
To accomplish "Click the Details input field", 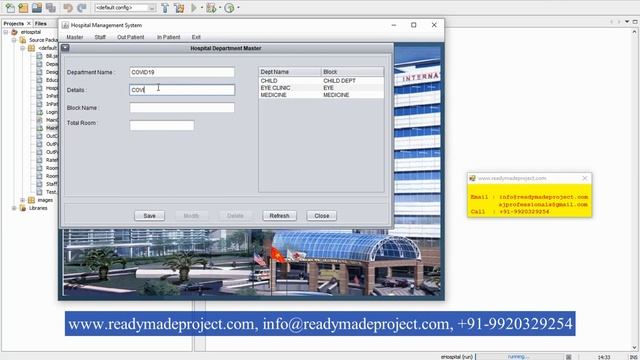I will (x=182, y=90).
